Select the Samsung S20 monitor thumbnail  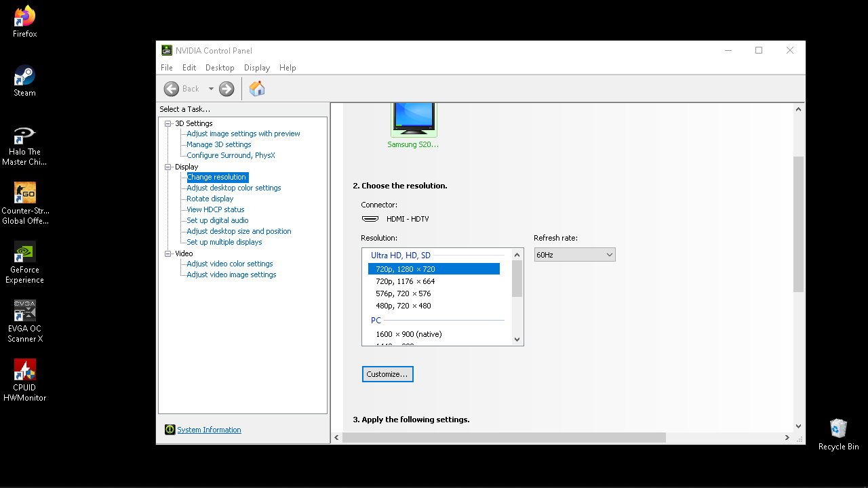[x=414, y=119]
